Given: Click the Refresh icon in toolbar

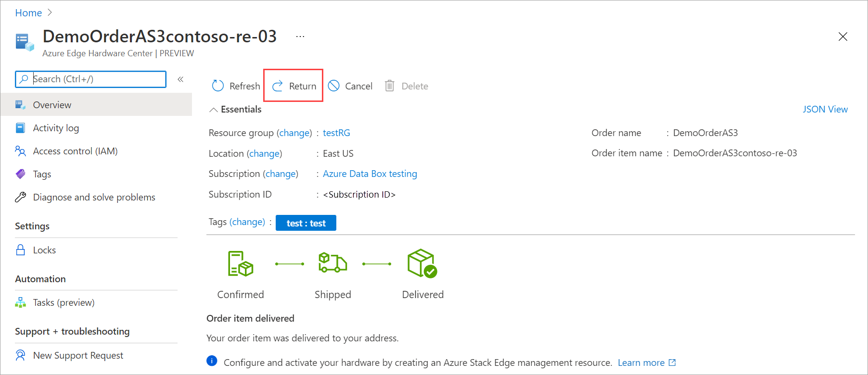Looking at the screenshot, I should coord(218,86).
